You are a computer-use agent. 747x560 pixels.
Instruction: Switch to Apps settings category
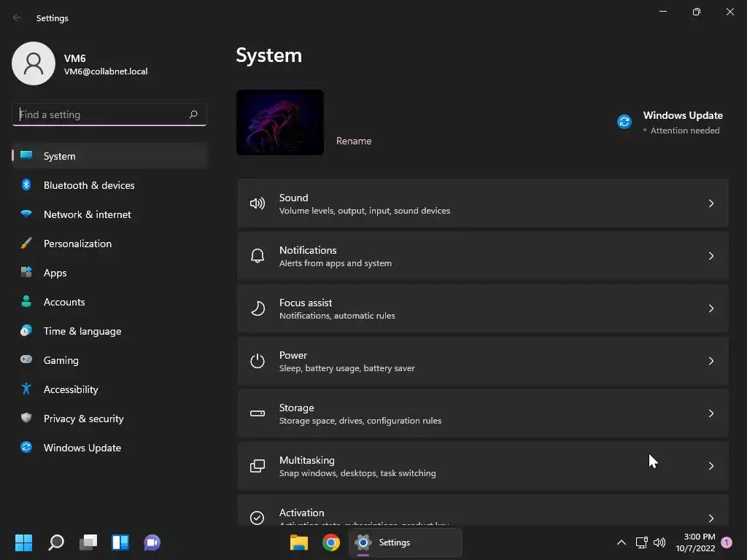[x=109, y=273]
